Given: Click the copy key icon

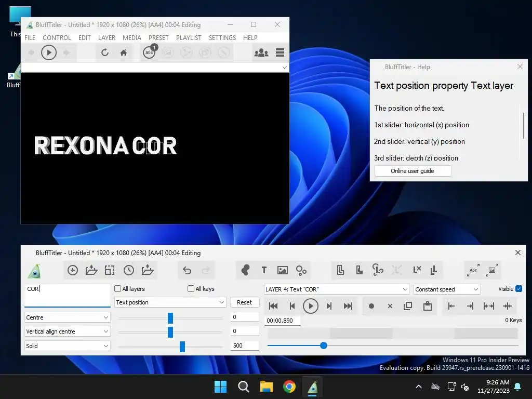Looking at the screenshot, I should pyautogui.click(x=408, y=306).
